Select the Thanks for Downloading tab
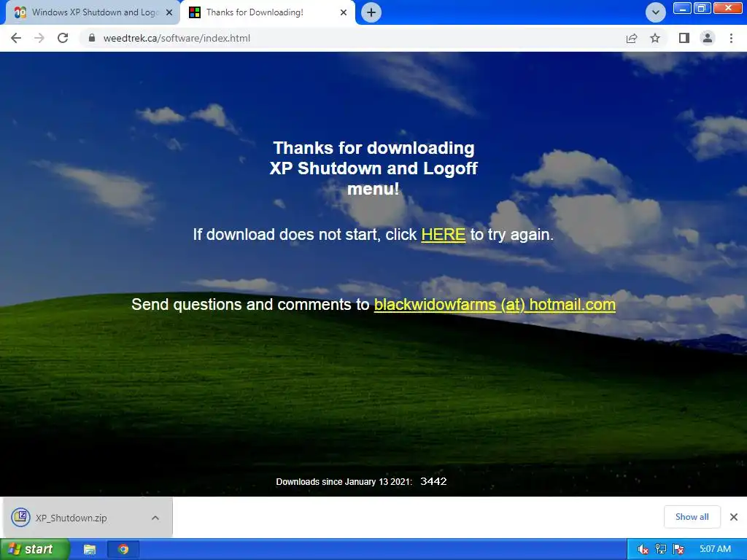 pyautogui.click(x=267, y=12)
